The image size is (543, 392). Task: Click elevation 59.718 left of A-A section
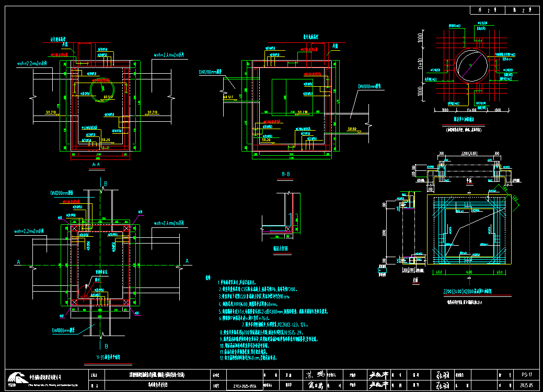pos(51,112)
